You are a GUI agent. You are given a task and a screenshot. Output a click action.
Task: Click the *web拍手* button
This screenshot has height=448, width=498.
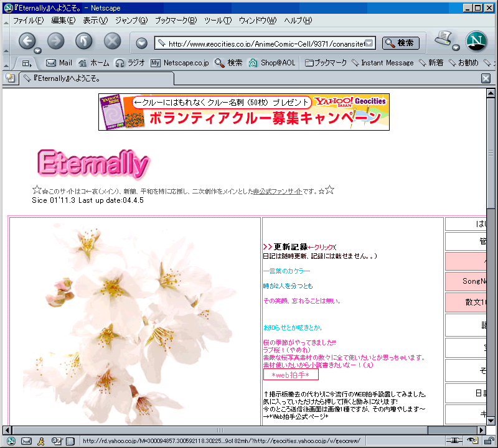(291, 375)
